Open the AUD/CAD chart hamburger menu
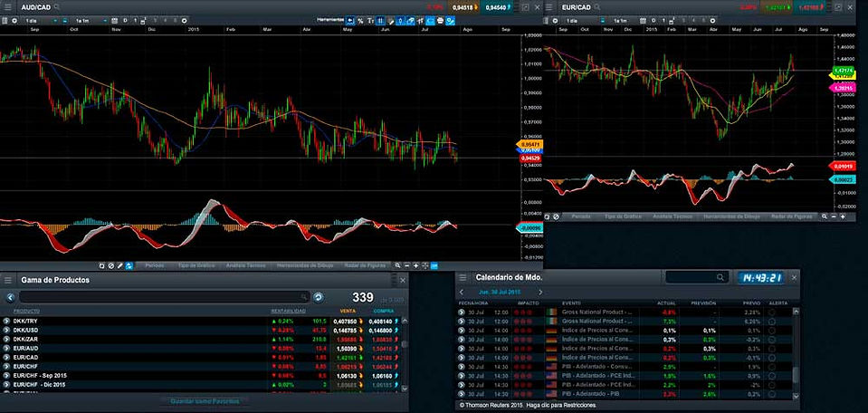Viewport: 868px width, 413px height. click(7, 7)
